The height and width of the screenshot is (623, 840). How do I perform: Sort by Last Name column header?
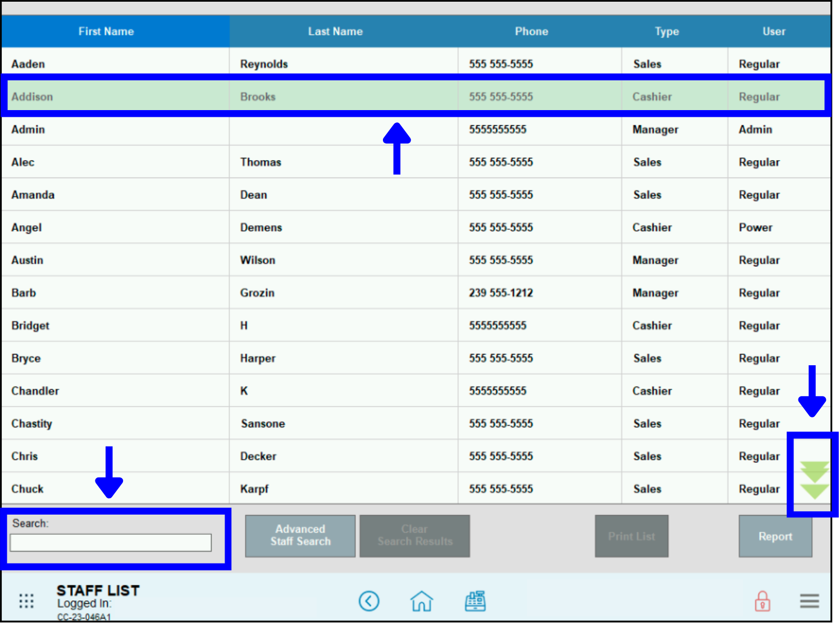click(335, 31)
